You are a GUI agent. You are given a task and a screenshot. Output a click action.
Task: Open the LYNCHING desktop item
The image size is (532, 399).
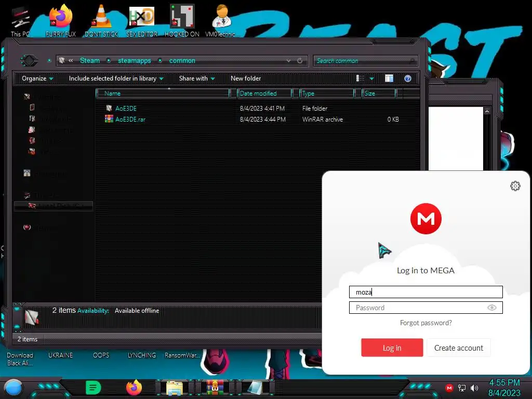pyautogui.click(x=141, y=355)
